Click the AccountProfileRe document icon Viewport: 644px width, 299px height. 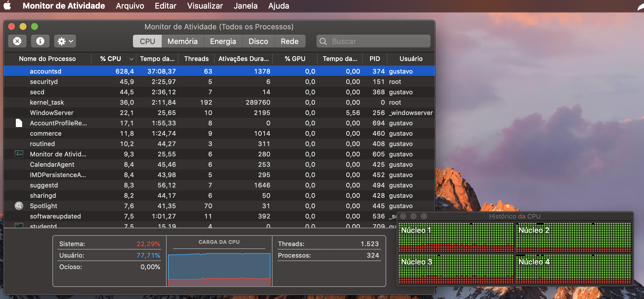pyautogui.click(x=19, y=123)
